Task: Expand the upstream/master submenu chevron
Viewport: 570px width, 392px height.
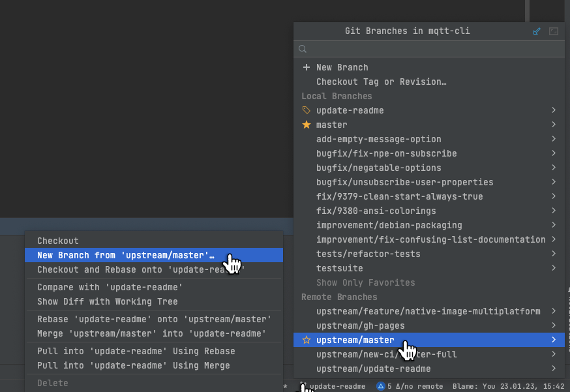Action: pos(554,340)
